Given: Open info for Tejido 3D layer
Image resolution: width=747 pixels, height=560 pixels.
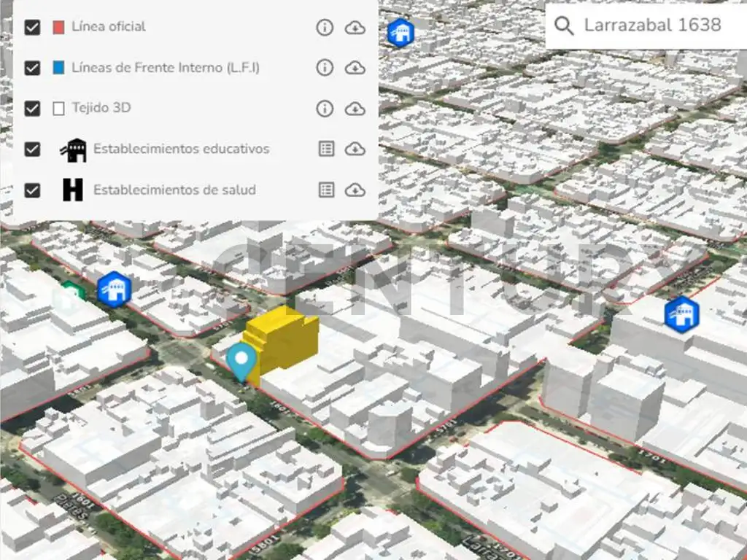Looking at the screenshot, I should click(x=325, y=109).
